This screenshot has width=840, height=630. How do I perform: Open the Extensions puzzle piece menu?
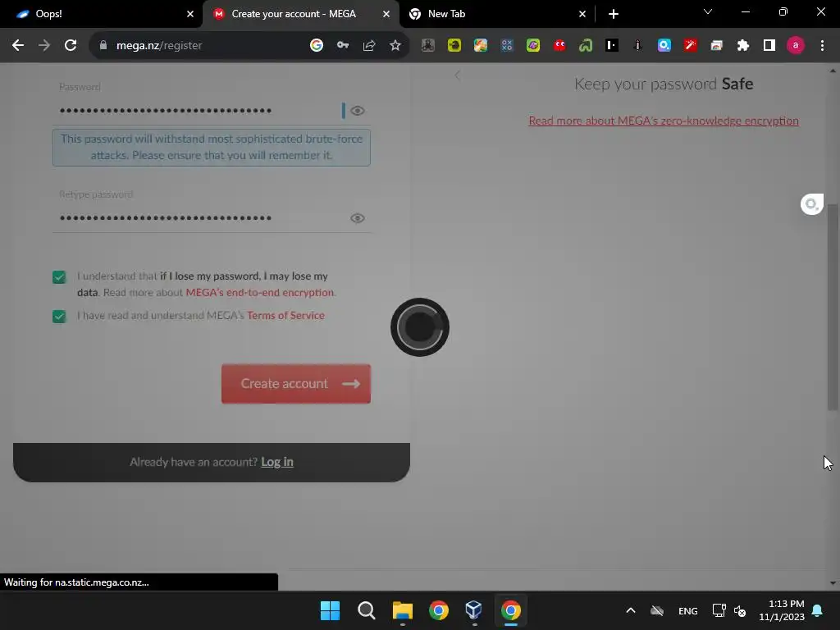(742, 46)
